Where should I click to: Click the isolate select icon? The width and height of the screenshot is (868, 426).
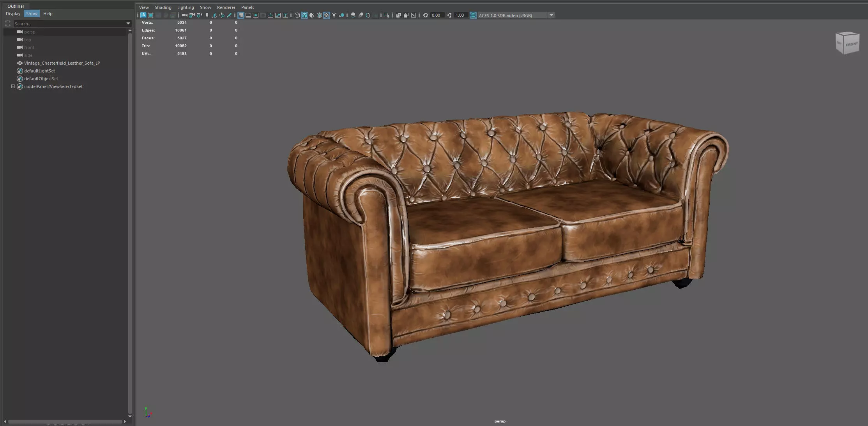(x=387, y=15)
